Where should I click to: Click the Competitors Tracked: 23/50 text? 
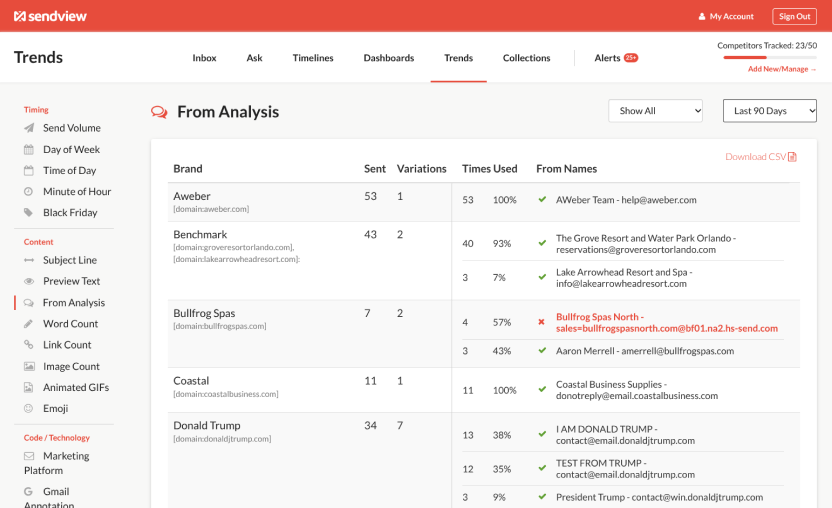(x=767, y=46)
